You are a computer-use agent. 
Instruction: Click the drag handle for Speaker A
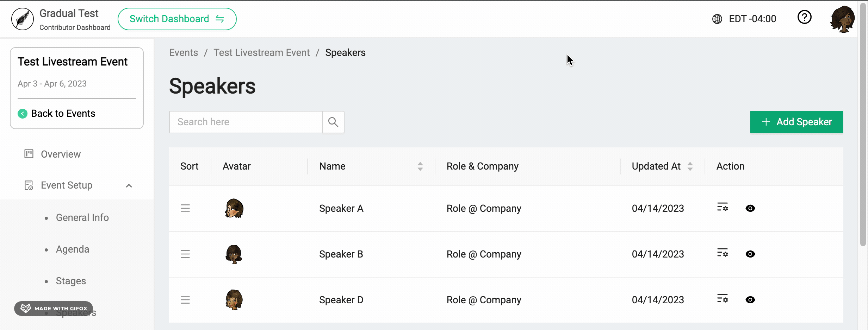[x=185, y=208]
